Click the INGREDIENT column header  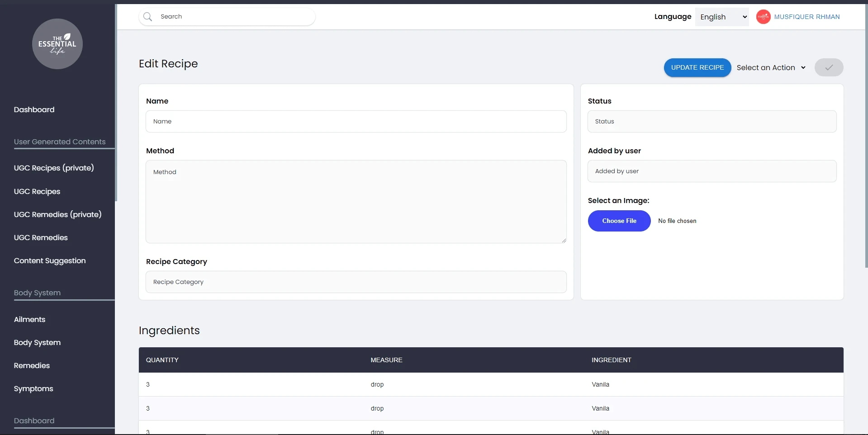tap(611, 360)
